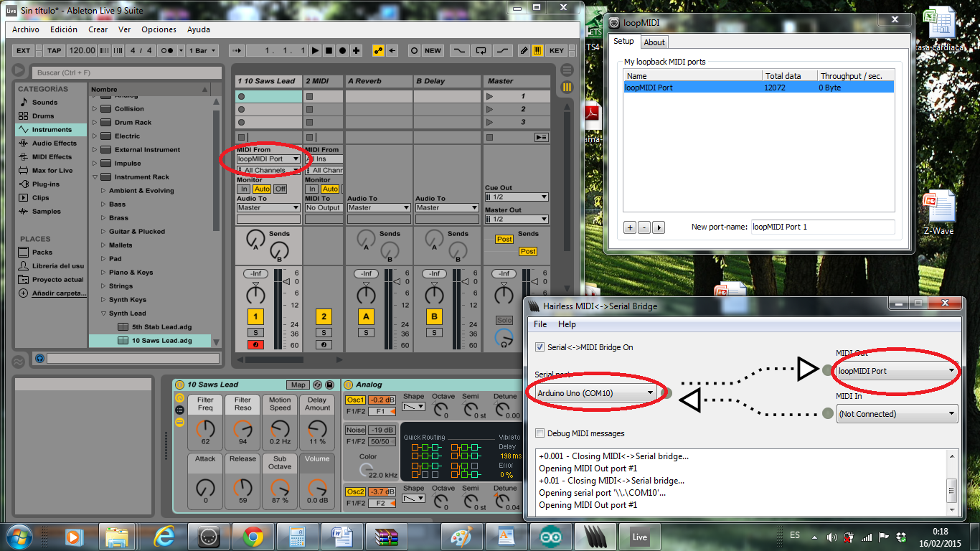Click the Filter Freq macro knob
This screenshot has width=980, height=551.
click(x=205, y=430)
